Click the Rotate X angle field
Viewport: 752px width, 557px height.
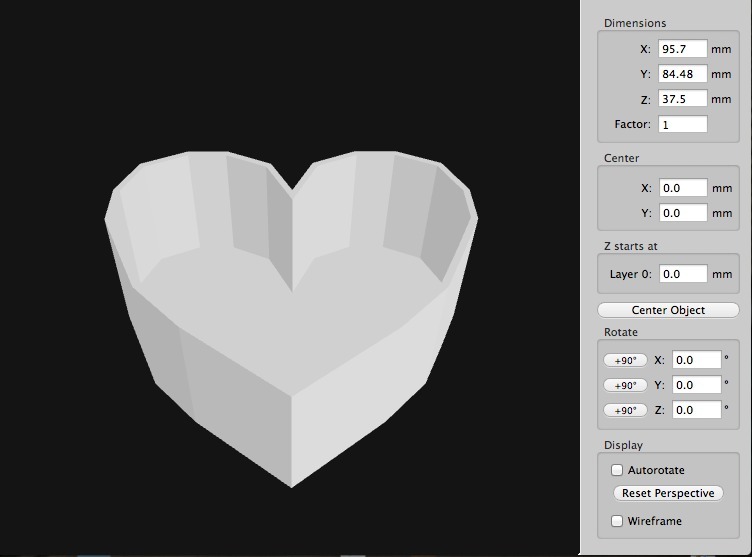point(696,360)
